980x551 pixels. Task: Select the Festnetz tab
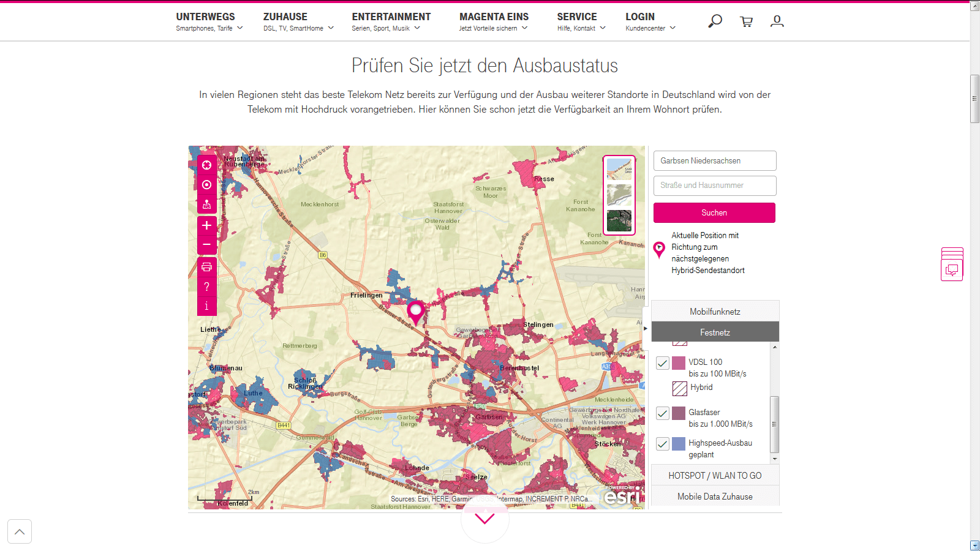(715, 332)
